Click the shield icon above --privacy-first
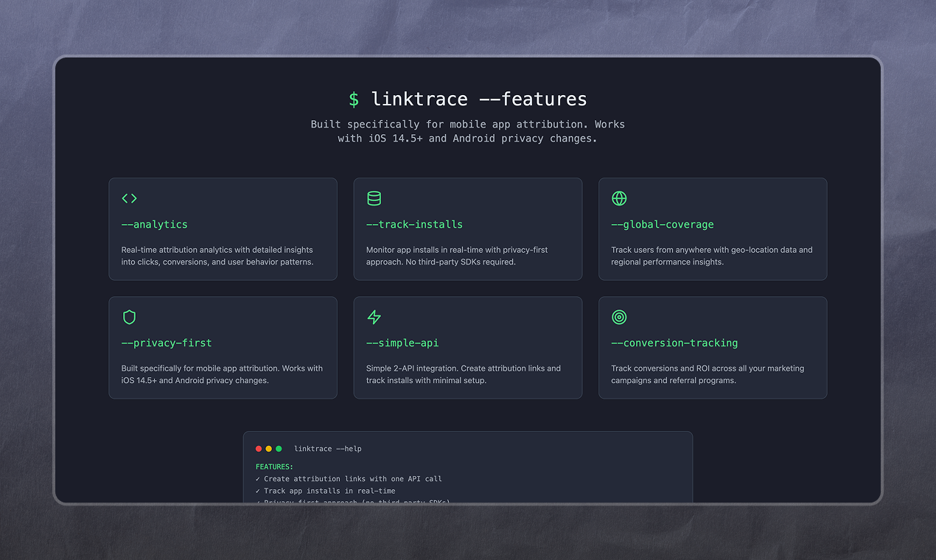 (x=129, y=317)
